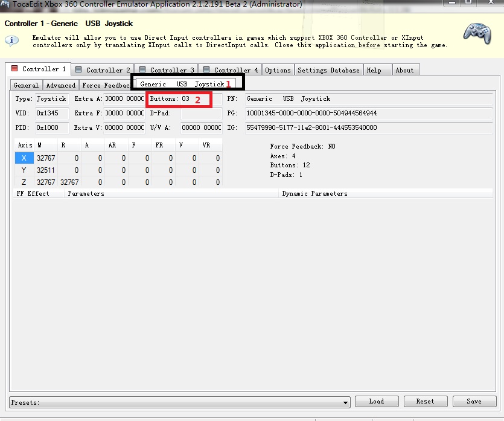Open the Controller 2 tab
The height and width of the screenshot is (421, 504).
pyautogui.click(x=103, y=70)
